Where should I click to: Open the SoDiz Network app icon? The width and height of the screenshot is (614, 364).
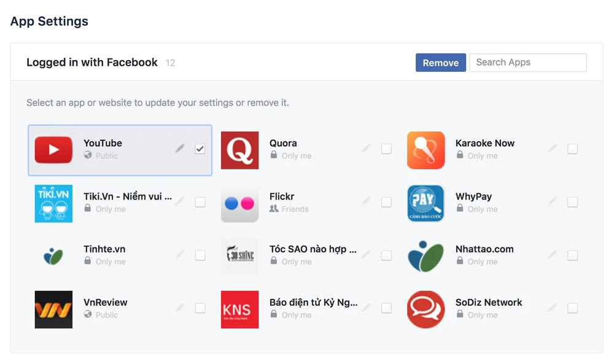(426, 309)
